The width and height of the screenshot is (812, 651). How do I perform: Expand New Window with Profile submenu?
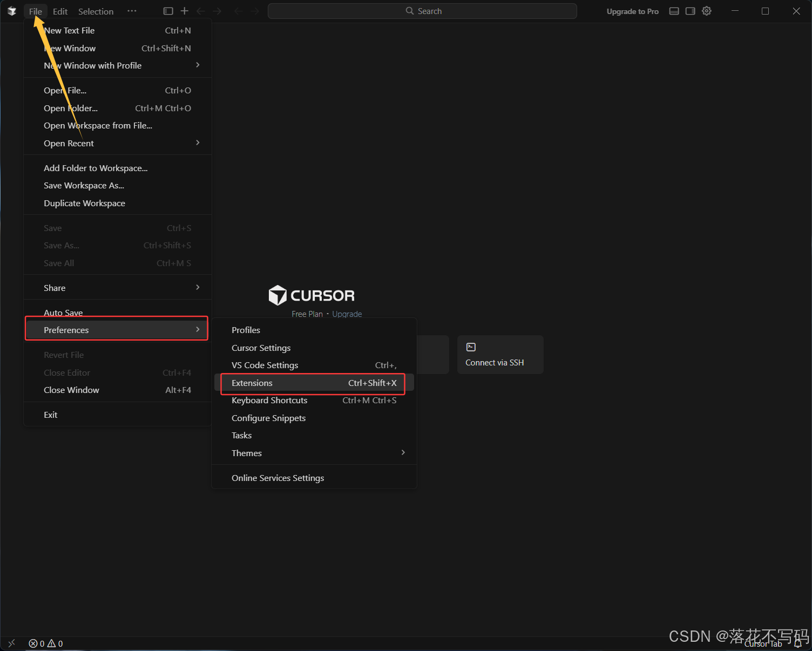118,65
